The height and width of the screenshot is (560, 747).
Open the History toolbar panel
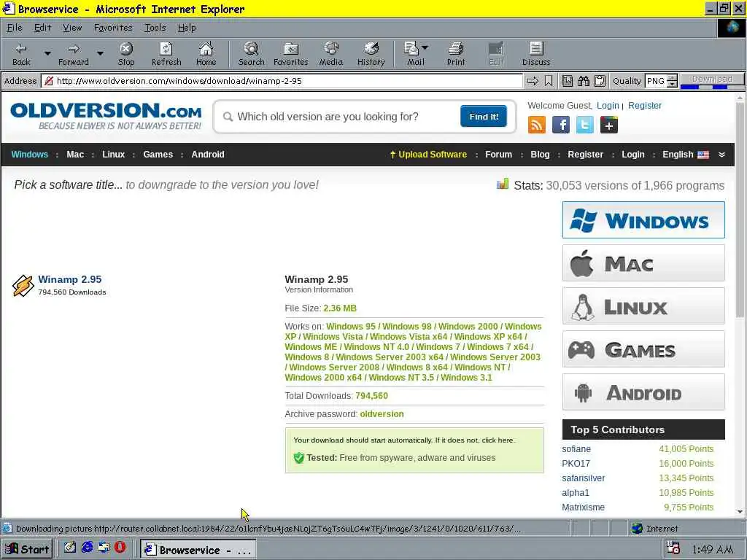coord(371,54)
